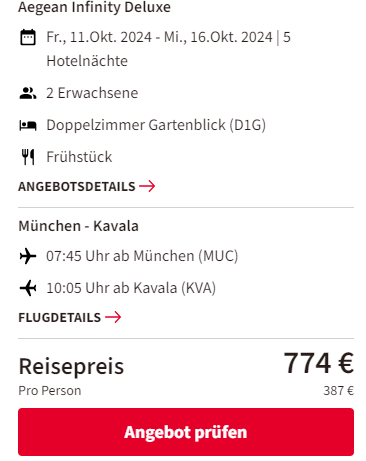The height and width of the screenshot is (461, 366).
Task: Select the Aegean Infinity Deluxe hotel title
Action: [95, 7]
